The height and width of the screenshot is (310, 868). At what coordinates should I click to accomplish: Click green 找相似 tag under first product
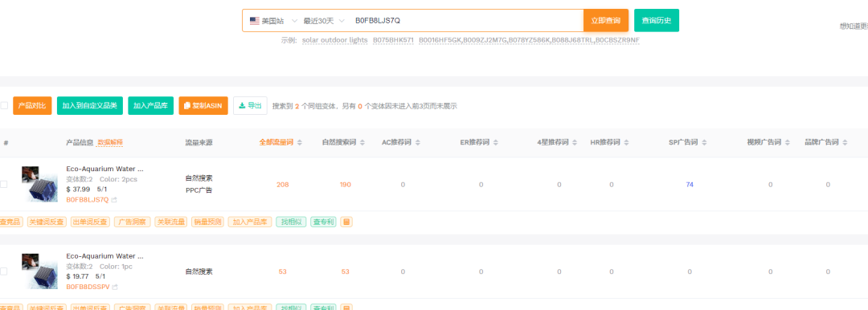pyautogui.click(x=291, y=222)
